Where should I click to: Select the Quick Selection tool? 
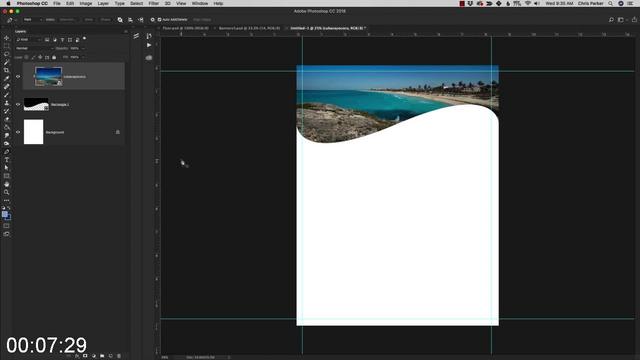(7, 62)
